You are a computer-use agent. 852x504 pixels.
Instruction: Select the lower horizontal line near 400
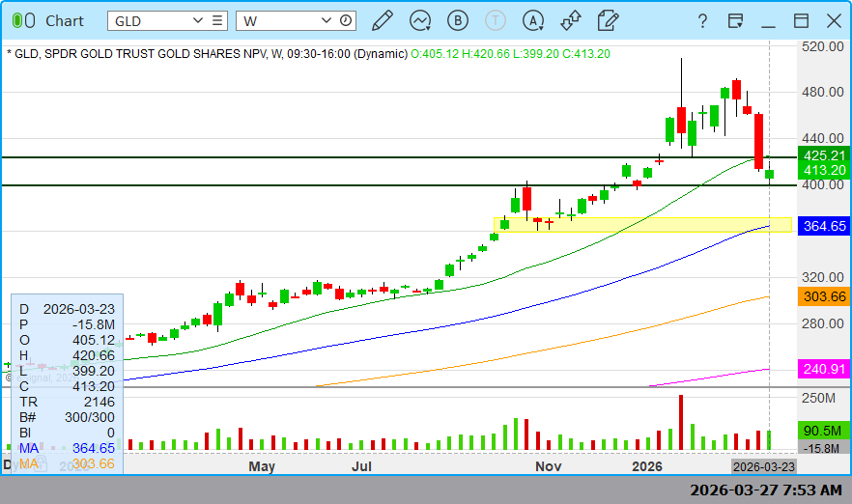pos(399,185)
